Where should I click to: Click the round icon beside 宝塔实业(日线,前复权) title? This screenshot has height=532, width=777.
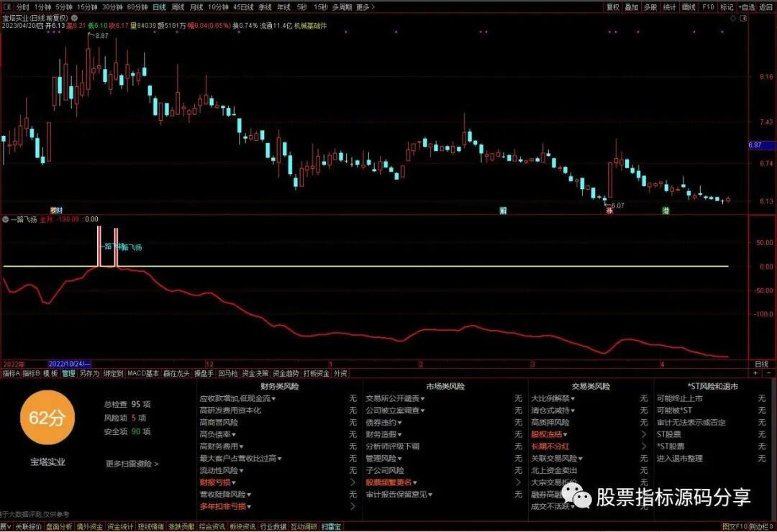coord(74,18)
